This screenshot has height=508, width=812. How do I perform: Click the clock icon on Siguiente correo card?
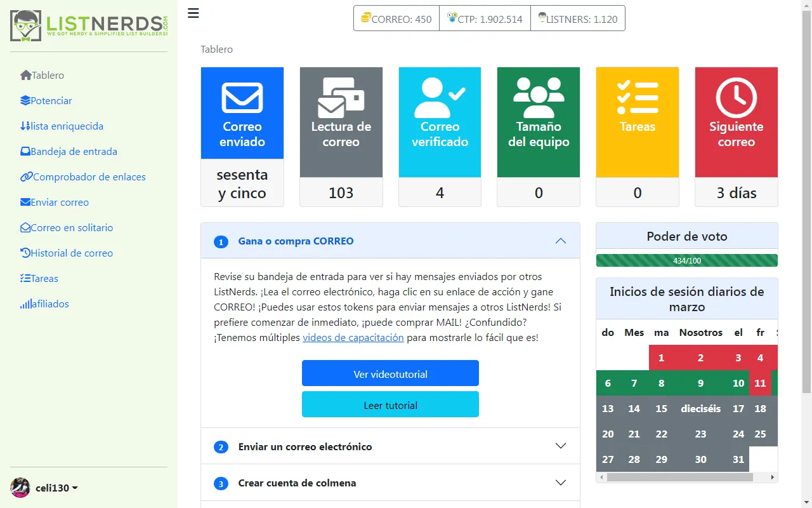(737, 98)
